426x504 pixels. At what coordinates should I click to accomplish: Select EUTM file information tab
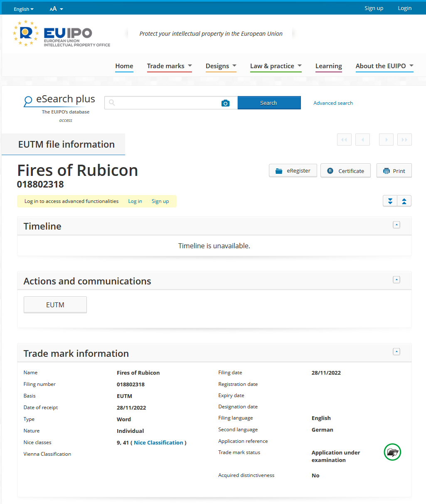[63, 144]
